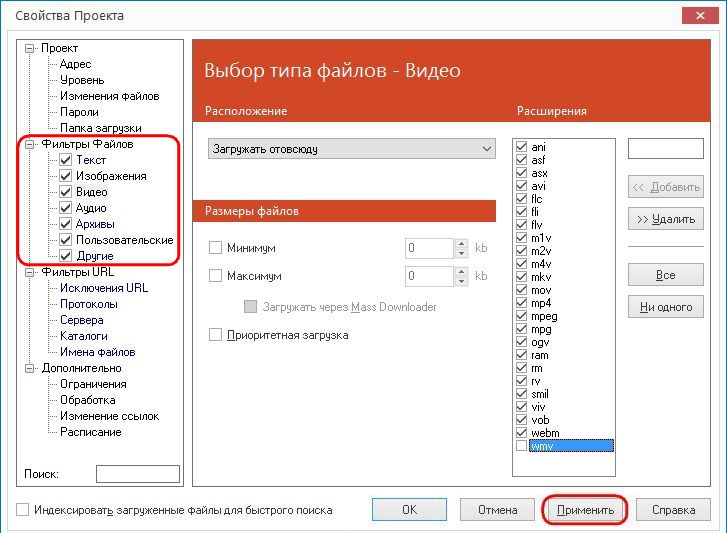
Task: Open Исключения URL settings page
Action: (x=104, y=288)
